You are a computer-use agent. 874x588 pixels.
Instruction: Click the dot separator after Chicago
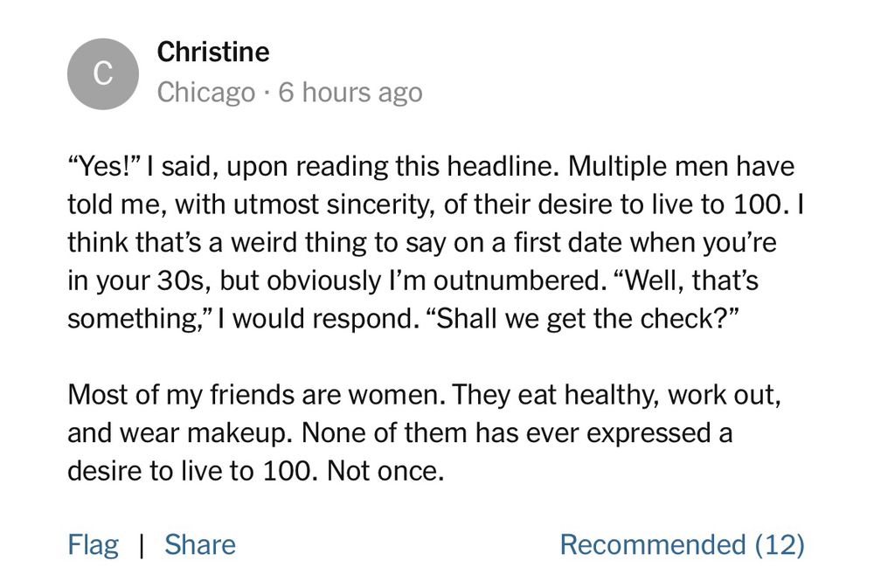click(x=267, y=93)
